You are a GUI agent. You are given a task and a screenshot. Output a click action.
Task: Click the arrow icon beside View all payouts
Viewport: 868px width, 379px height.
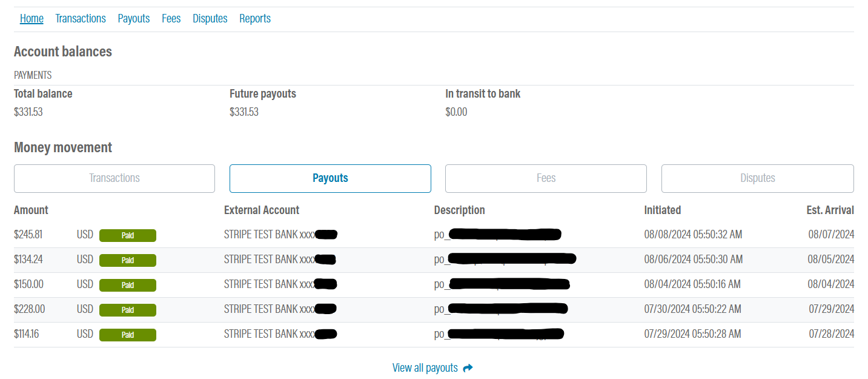coord(466,367)
